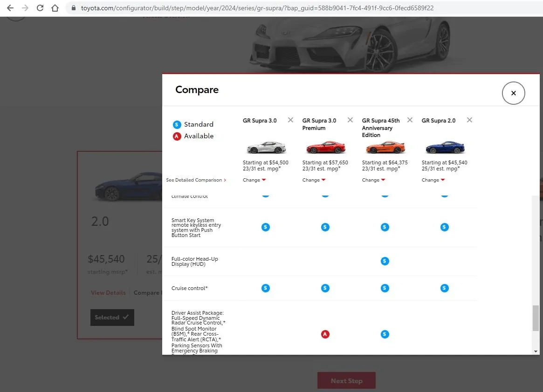
Task: Click Cruise control standard icon for 45th Anniversary
Action: (385, 288)
